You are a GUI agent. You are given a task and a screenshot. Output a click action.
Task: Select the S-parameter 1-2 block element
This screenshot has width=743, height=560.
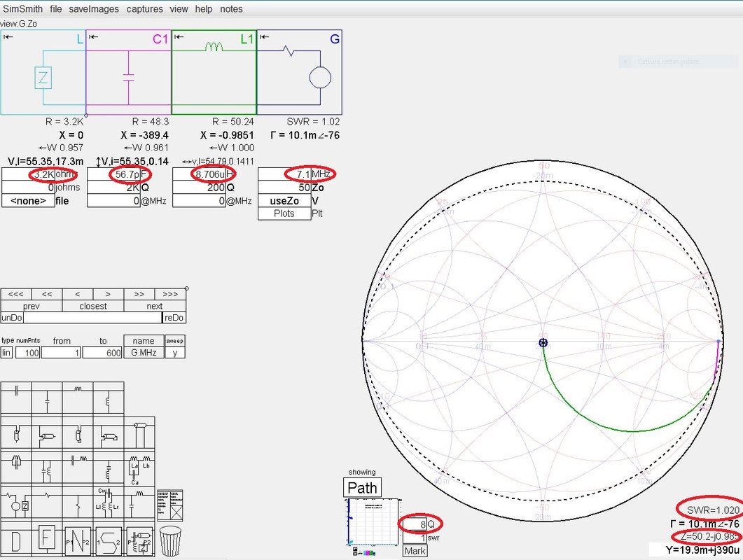point(109,540)
